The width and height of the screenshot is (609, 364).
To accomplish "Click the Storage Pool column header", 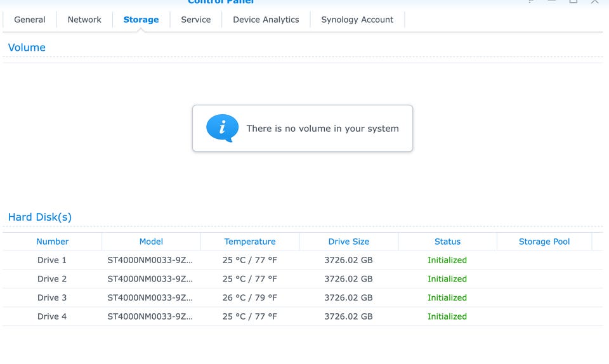I will click(x=544, y=242).
